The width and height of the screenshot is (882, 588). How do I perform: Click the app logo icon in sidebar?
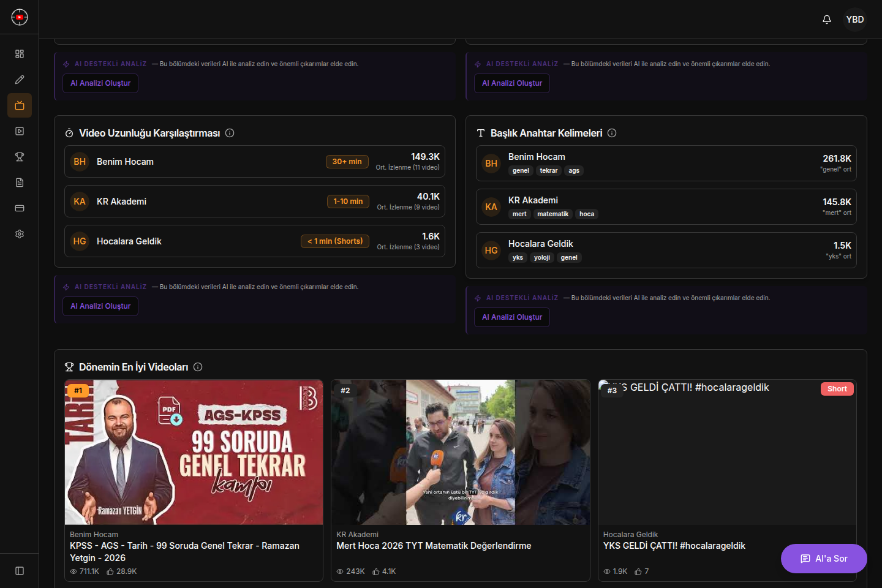pyautogui.click(x=20, y=17)
